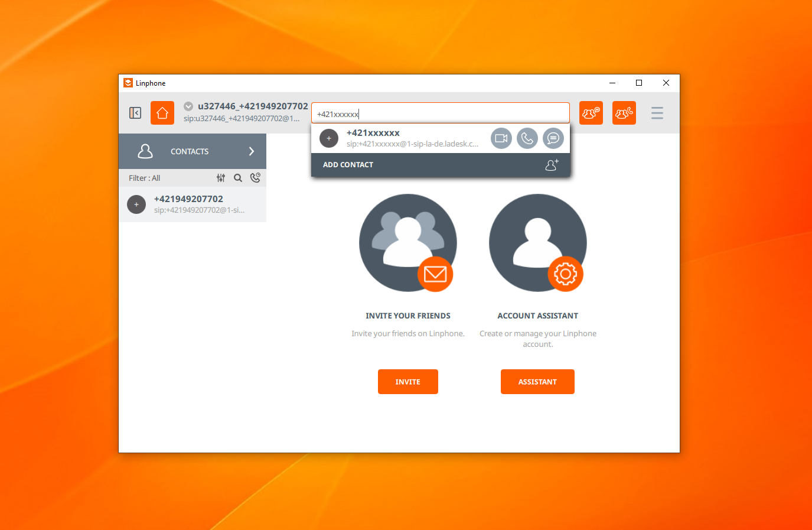The height and width of the screenshot is (530, 812).
Task: Open chat with +421xxxxxxx
Action: click(x=553, y=138)
